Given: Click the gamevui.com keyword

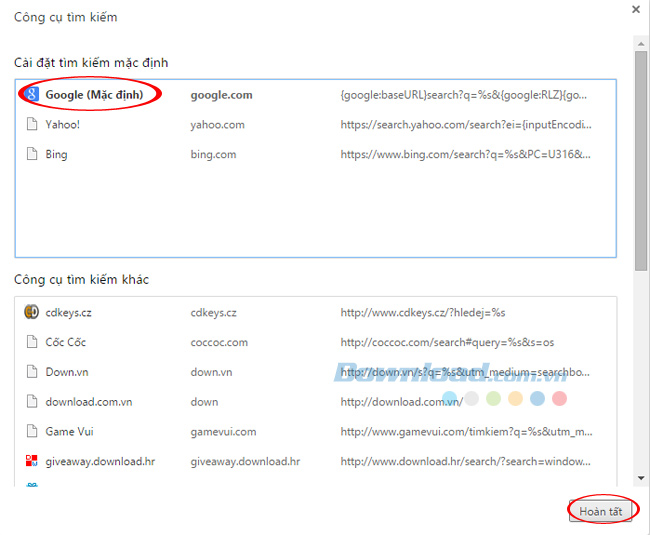Looking at the screenshot, I should pyautogui.click(x=223, y=432).
